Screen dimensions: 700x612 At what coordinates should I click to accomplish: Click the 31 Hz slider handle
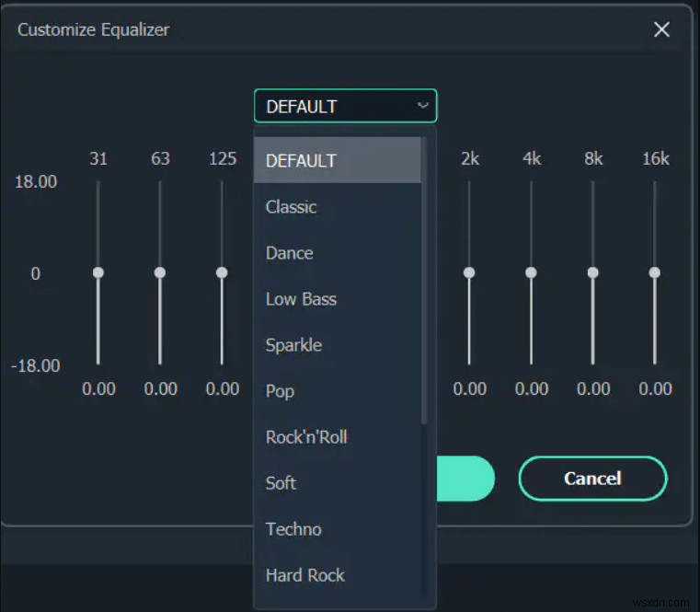98,272
